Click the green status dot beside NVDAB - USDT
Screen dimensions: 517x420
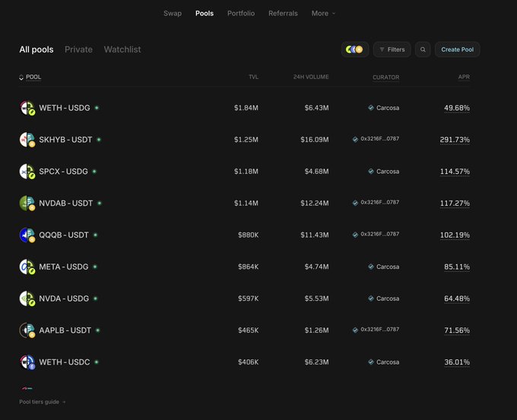[100, 204]
